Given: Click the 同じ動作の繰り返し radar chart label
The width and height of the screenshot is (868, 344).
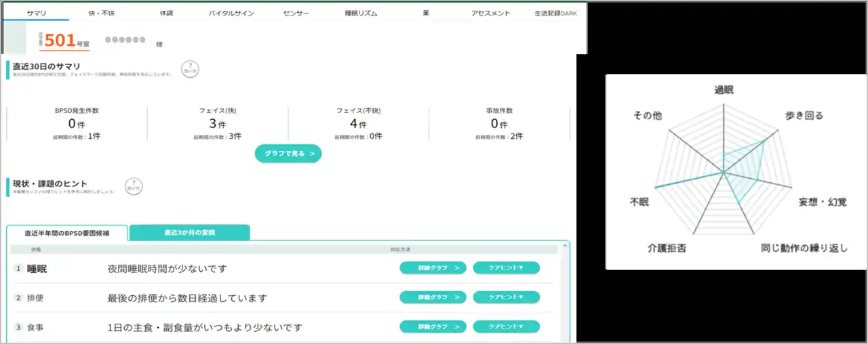Looking at the screenshot, I should [804, 248].
